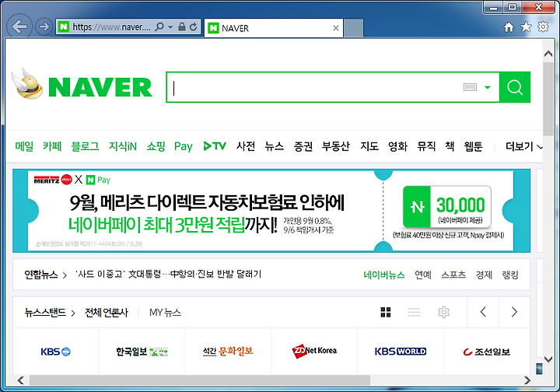Viewport: 560px width, 392px height.
Task: Open 영화 menu link
Action: [x=398, y=146]
